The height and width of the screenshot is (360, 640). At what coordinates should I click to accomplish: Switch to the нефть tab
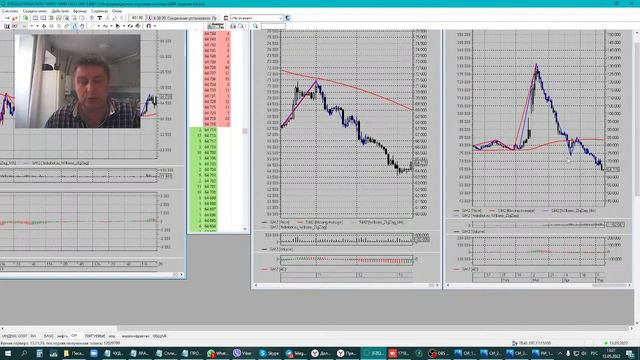(x=62, y=336)
